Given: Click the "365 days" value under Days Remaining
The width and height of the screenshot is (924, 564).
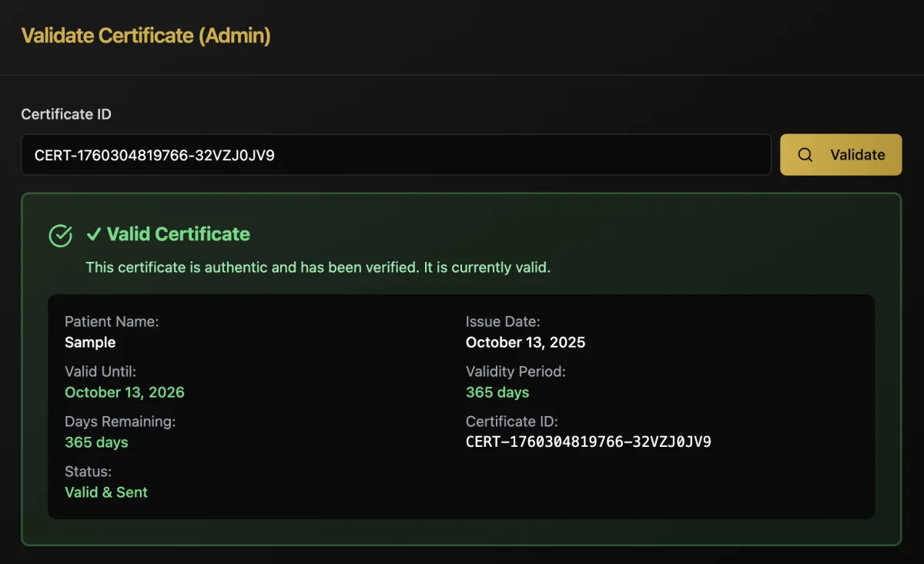Looking at the screenshot, I should (x=96, y=442).
